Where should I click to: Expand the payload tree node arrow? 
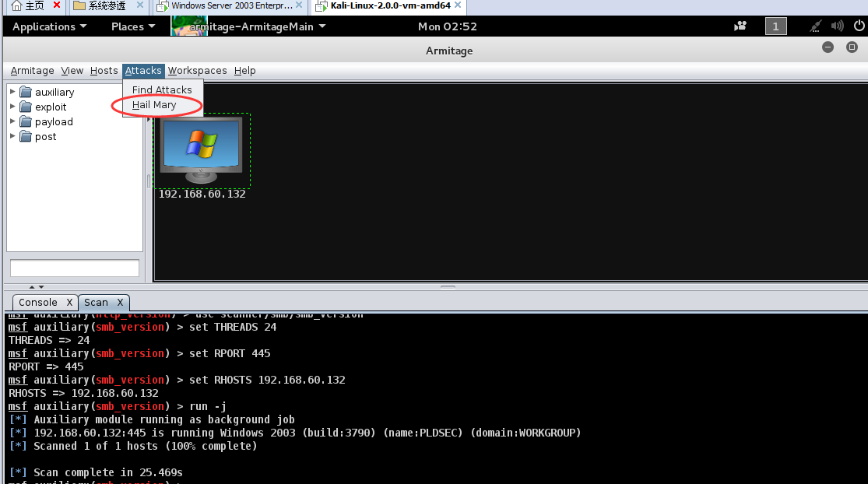point(12,121)
